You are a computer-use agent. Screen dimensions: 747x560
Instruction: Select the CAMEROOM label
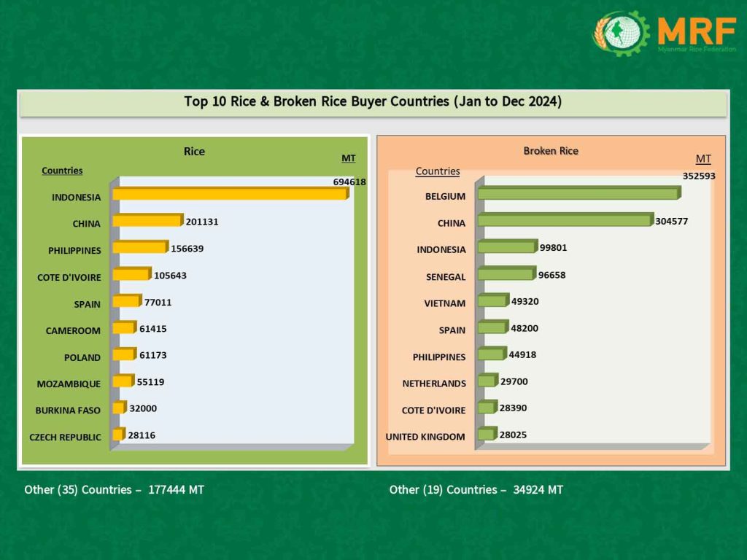pos(73,330)
